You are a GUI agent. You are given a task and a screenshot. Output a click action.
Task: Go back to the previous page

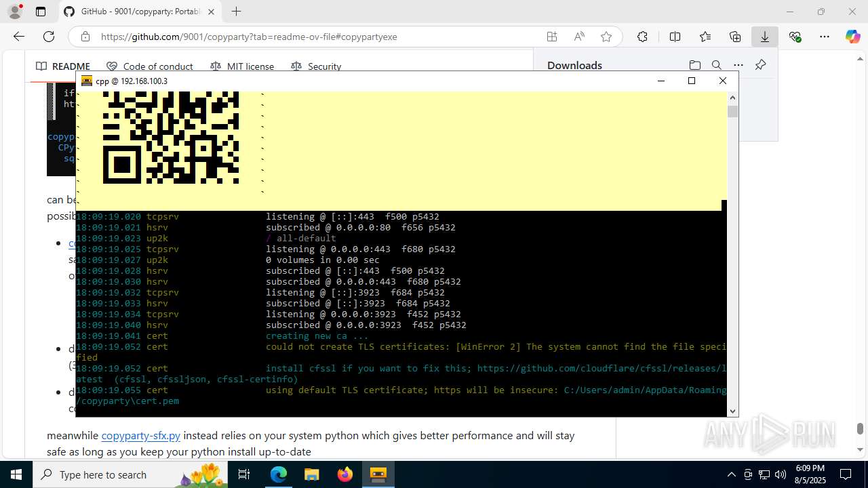[19, 37]
